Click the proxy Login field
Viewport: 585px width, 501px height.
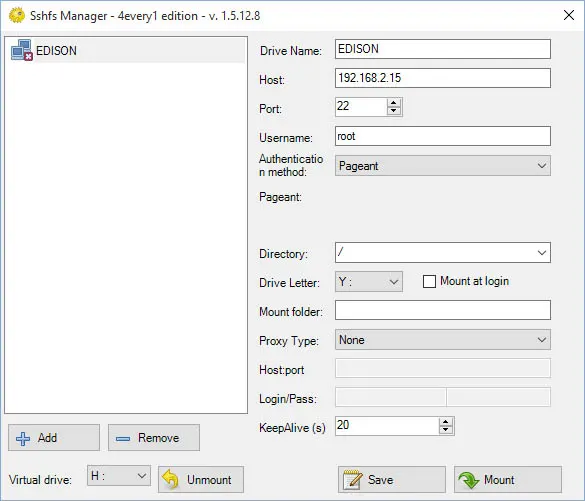point(390,397)
